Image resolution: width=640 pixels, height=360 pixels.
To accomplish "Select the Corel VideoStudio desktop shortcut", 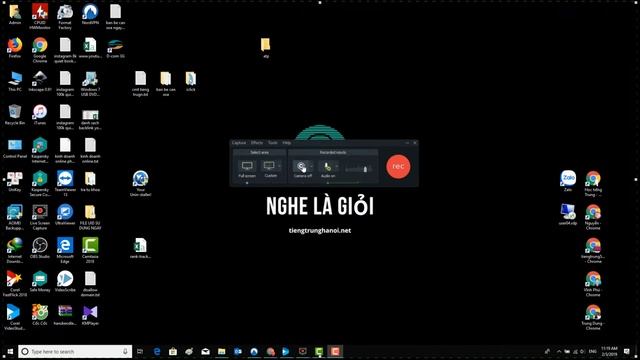I will tap(15, 317).
